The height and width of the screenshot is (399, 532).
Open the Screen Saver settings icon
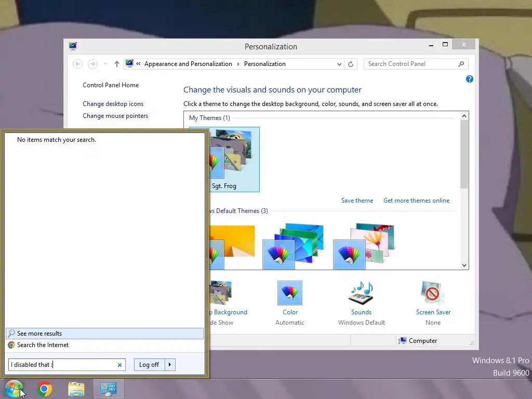433,293
